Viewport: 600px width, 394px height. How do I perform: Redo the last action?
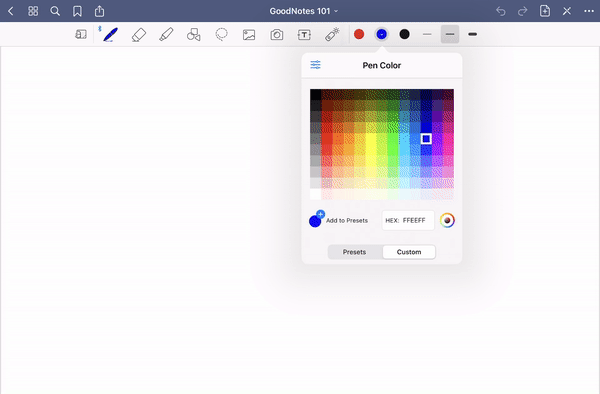click(x=523, y=11)
